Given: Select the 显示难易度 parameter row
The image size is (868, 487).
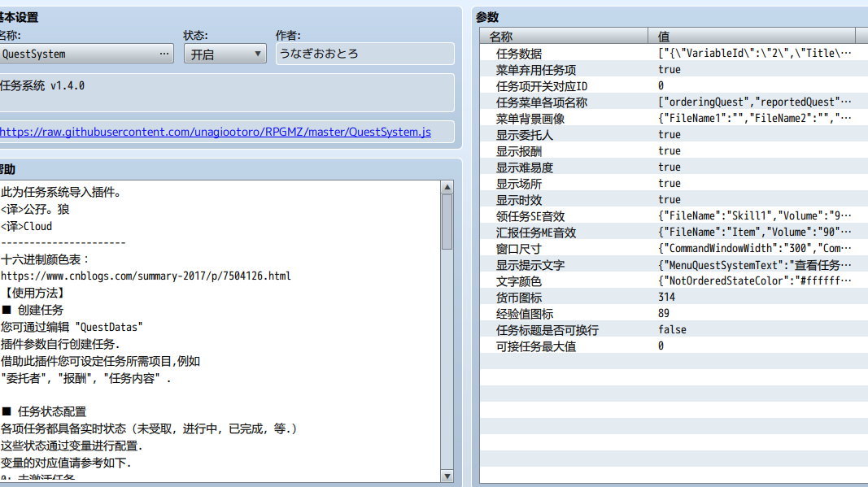Looking at the screenshot, I should (x=674, y=167).
